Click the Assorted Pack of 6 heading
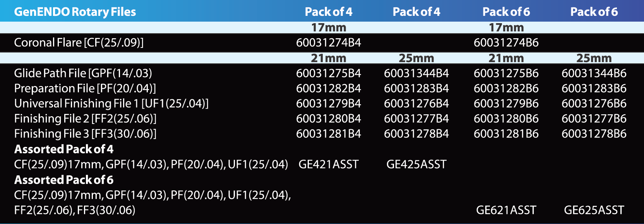Viewport: 644px width, 224px height. click(x=64, y=180)
